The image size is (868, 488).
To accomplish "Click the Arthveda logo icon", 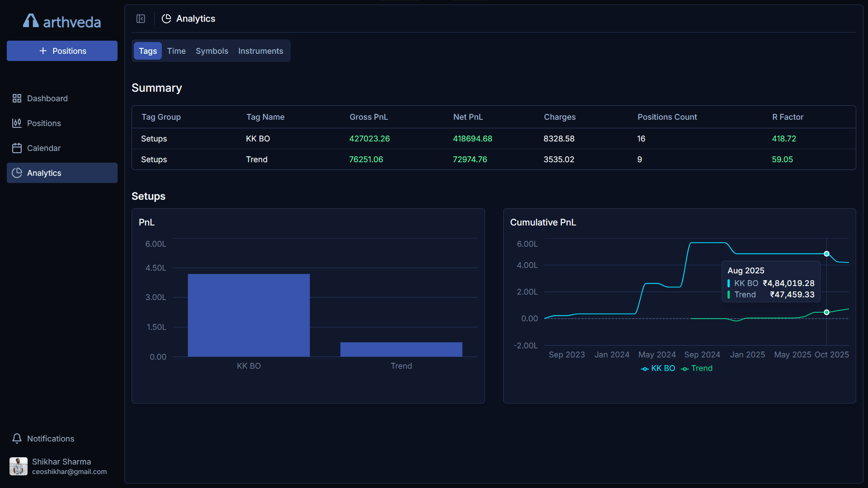I will click(x=30, y=20).
